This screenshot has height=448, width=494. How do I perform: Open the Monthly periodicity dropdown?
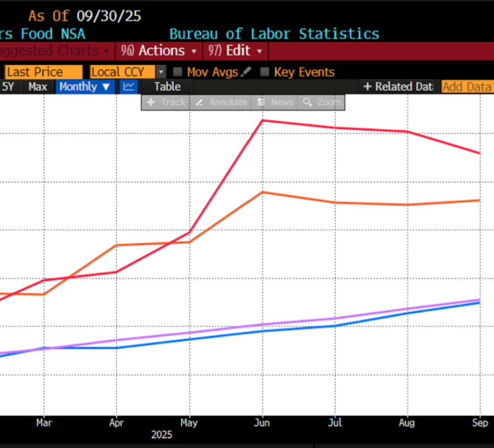point(85,86)
